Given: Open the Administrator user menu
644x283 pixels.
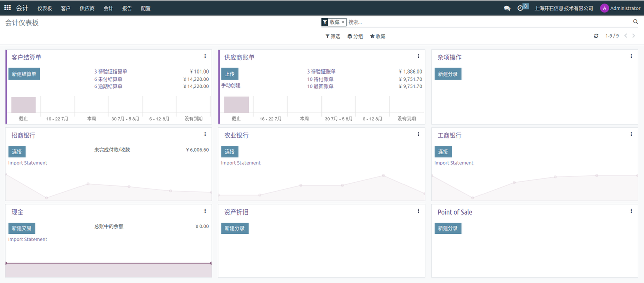Looking at the screenshot, I should (620, 8).
